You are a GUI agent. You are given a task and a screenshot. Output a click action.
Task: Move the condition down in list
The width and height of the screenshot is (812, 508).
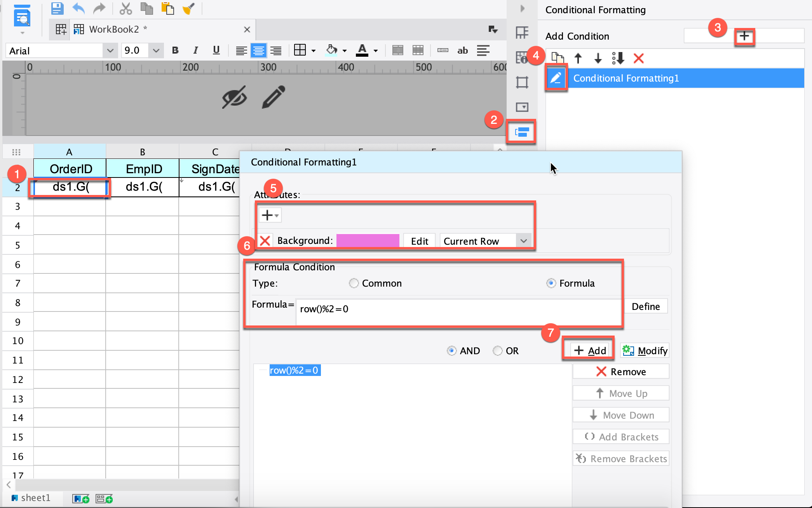click(598, 58)
